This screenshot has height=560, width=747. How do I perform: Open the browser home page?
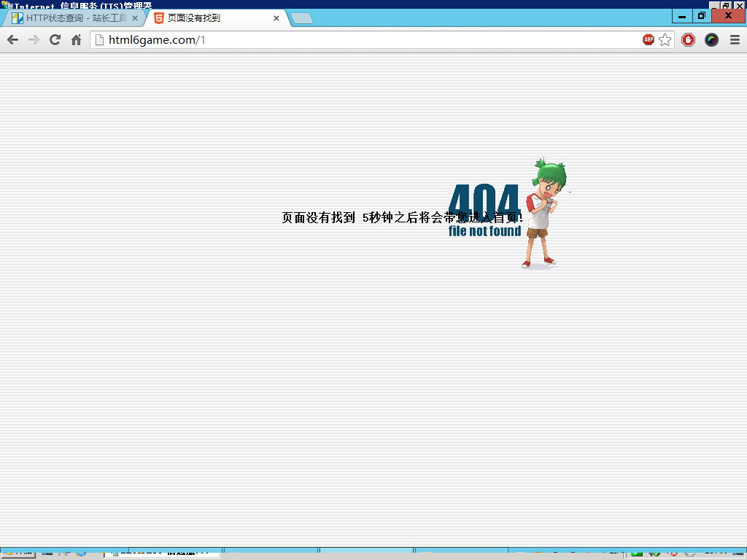[x=76, y=40]
